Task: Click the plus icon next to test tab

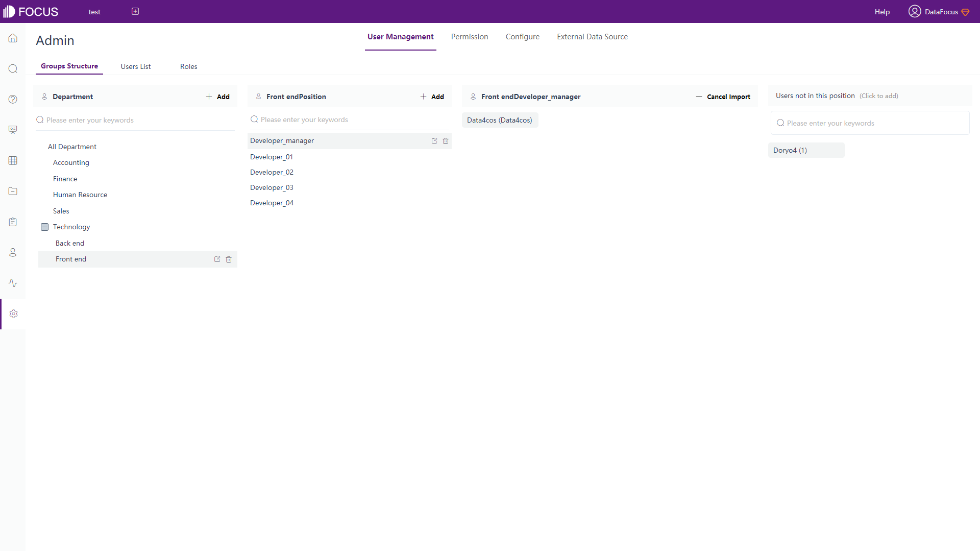Action: pos(135,11)
